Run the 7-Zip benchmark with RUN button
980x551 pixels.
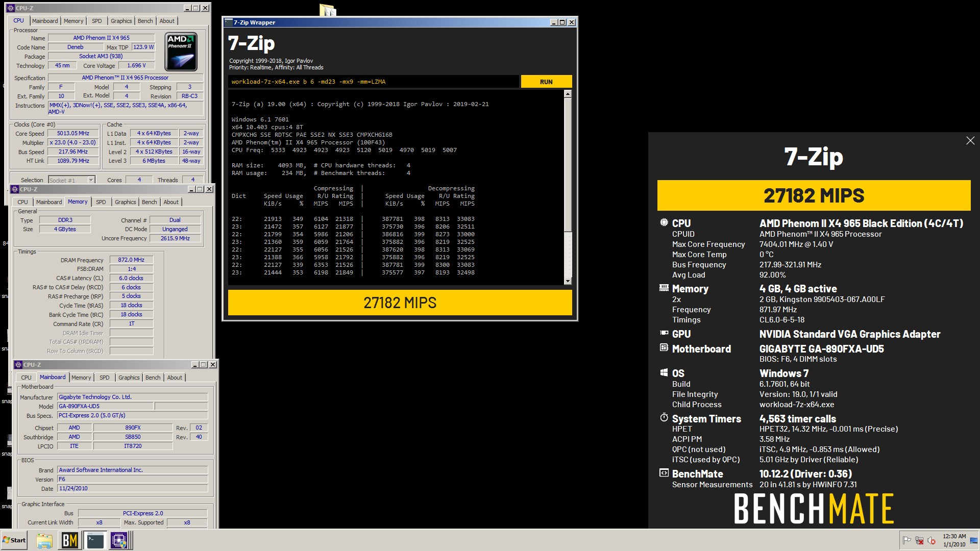546,82
